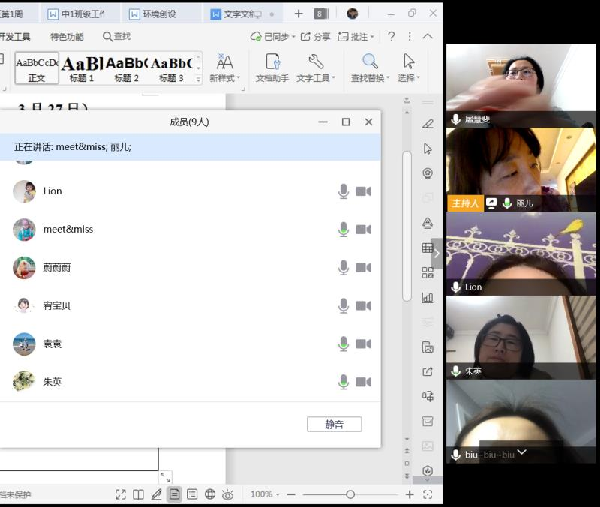The width and height of the screenshot is (600, 507).
Task: Open the help question mark icon
Action: 391,36
